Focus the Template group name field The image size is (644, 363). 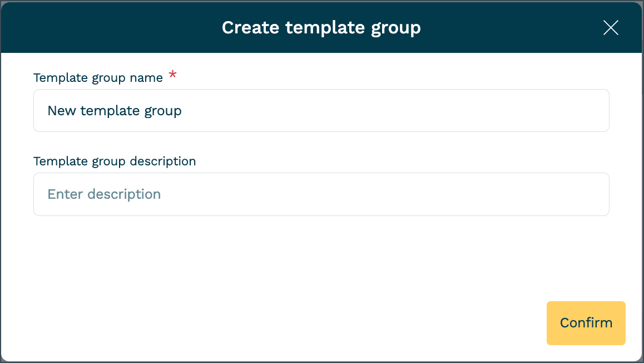(x=321, y=110)
